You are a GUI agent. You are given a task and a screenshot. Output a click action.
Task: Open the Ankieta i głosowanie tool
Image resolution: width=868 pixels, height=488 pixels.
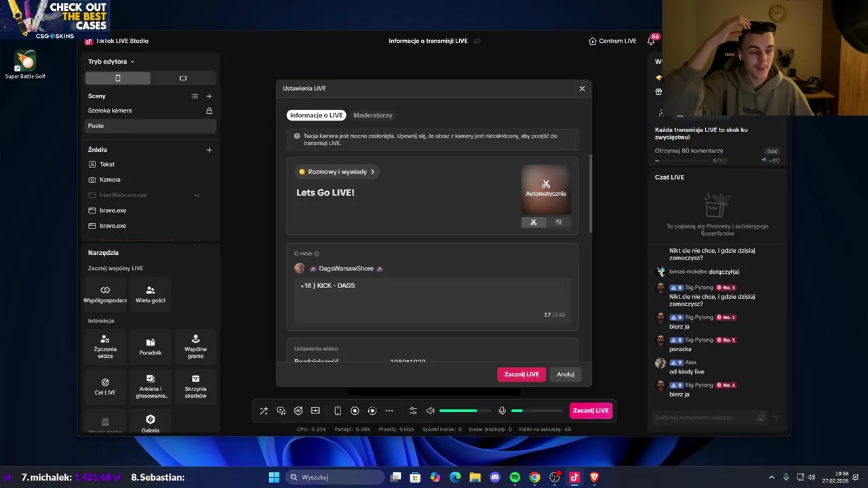(x=151, y=386)
